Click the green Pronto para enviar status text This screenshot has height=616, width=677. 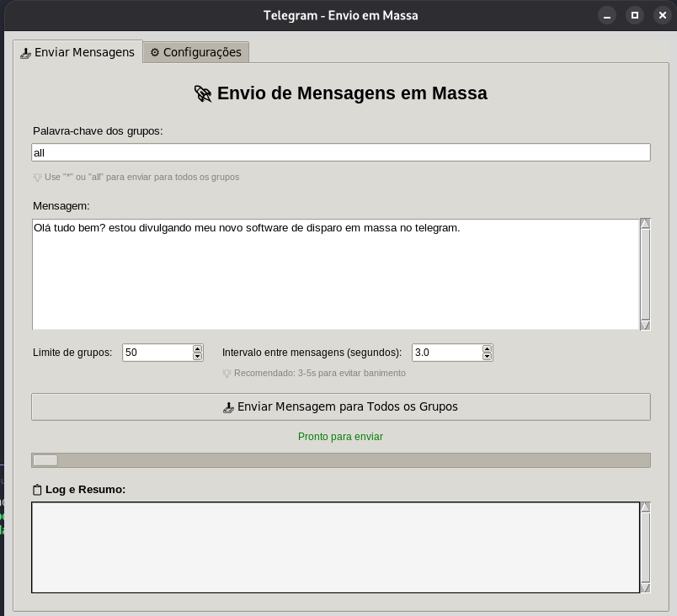pyautogui.click(x=340, y=437)
